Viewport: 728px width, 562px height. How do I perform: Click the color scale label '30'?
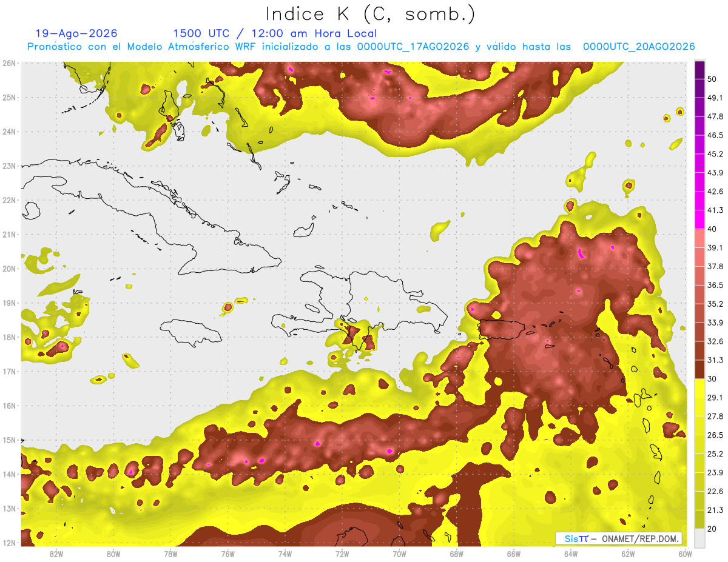pyautogui.click(x=712, y=379)
